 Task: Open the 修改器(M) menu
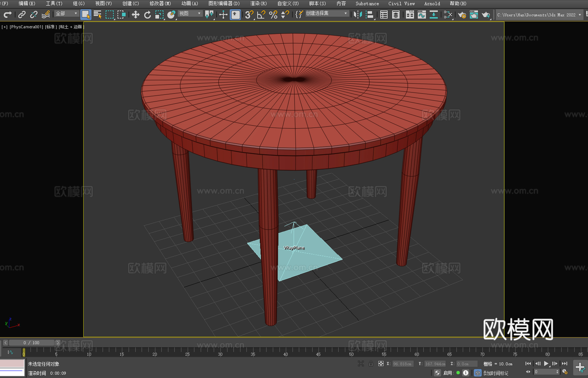160,3
